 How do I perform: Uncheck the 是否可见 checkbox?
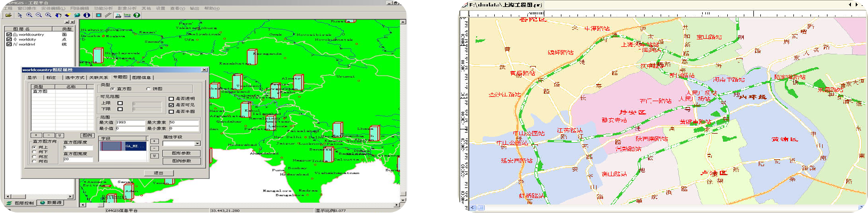171,105
